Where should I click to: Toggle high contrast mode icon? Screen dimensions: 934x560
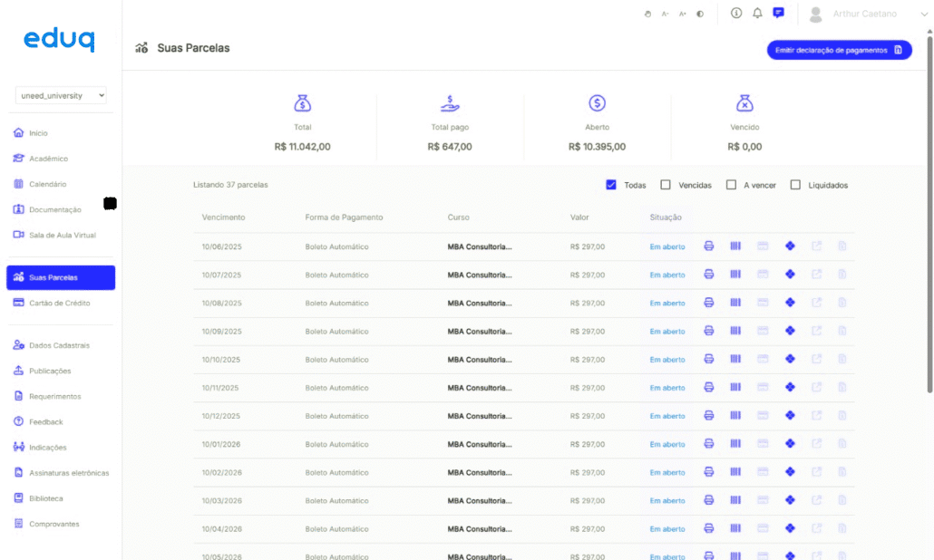tap(700, 14)
